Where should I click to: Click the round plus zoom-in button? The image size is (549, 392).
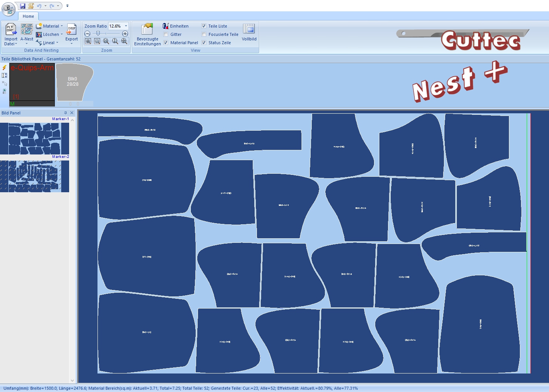(125, 34)
